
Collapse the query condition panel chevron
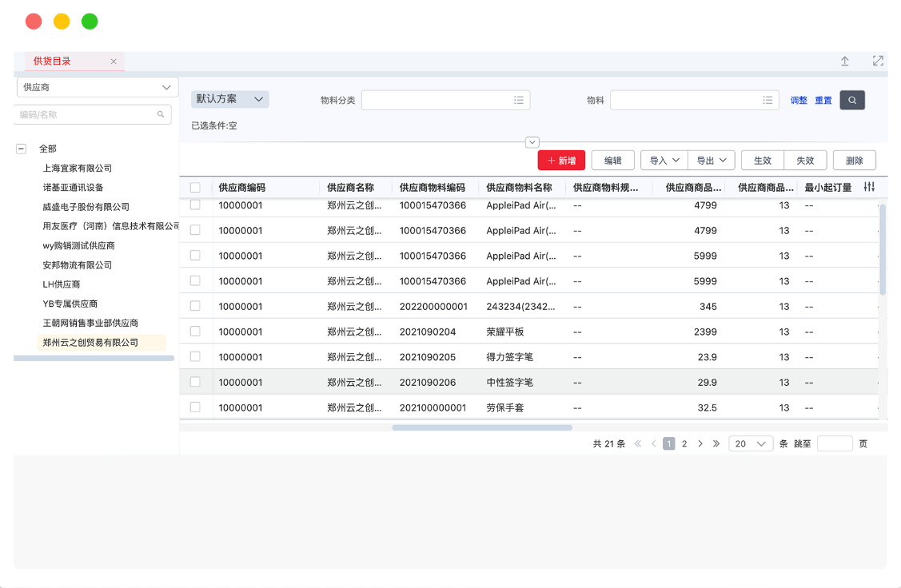pos(532,142)
